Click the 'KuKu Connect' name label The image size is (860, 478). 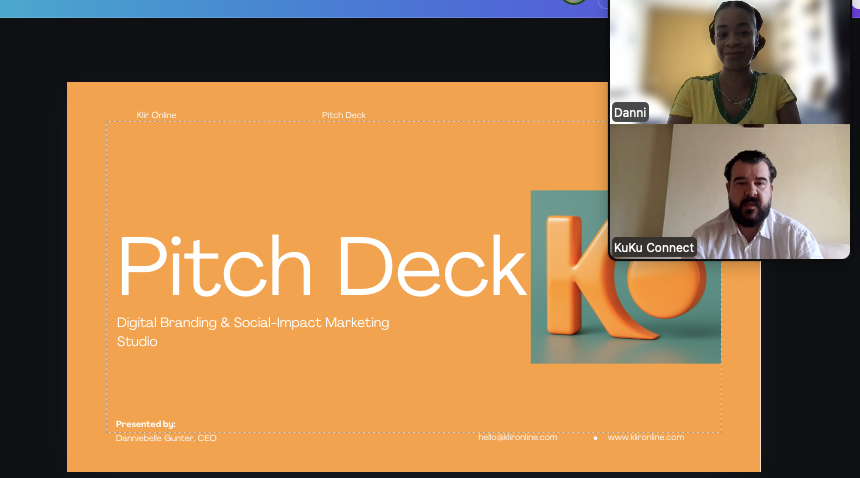(654, 247)
